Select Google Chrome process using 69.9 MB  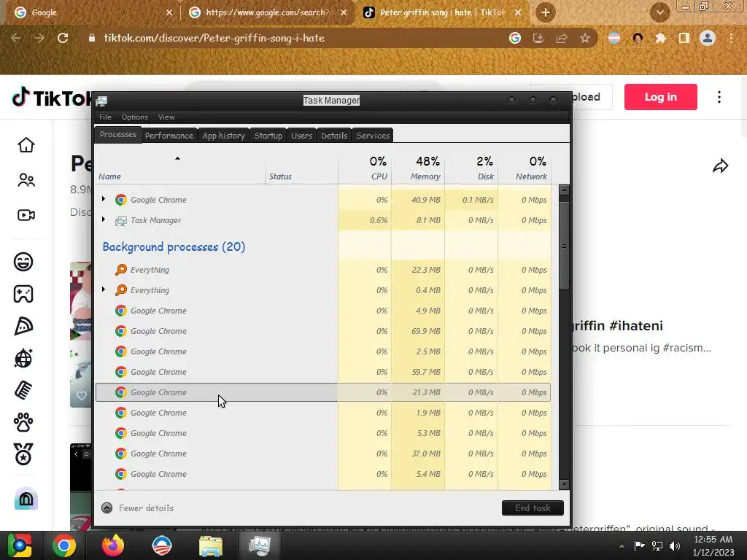[323, 331]
